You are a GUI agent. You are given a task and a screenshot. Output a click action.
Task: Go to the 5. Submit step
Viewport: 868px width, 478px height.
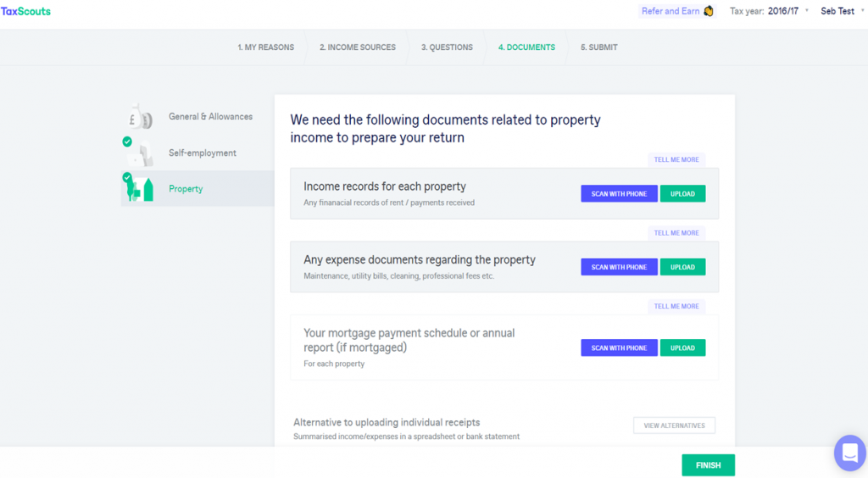[x=599, y=47]
